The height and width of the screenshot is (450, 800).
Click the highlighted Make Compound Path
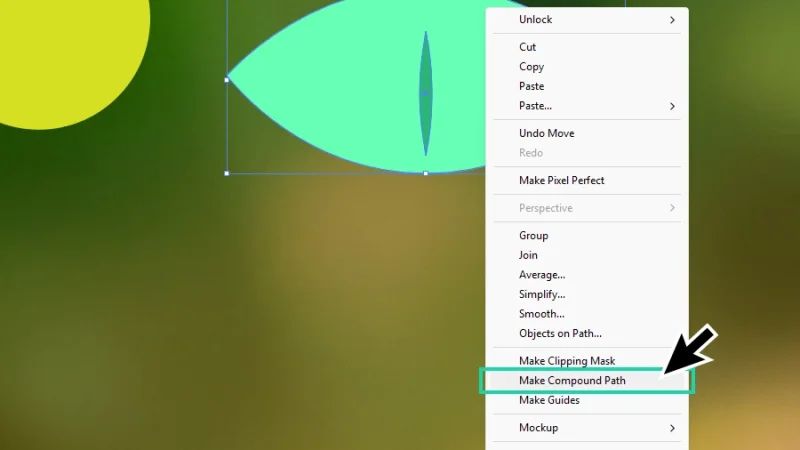(572, 381)
